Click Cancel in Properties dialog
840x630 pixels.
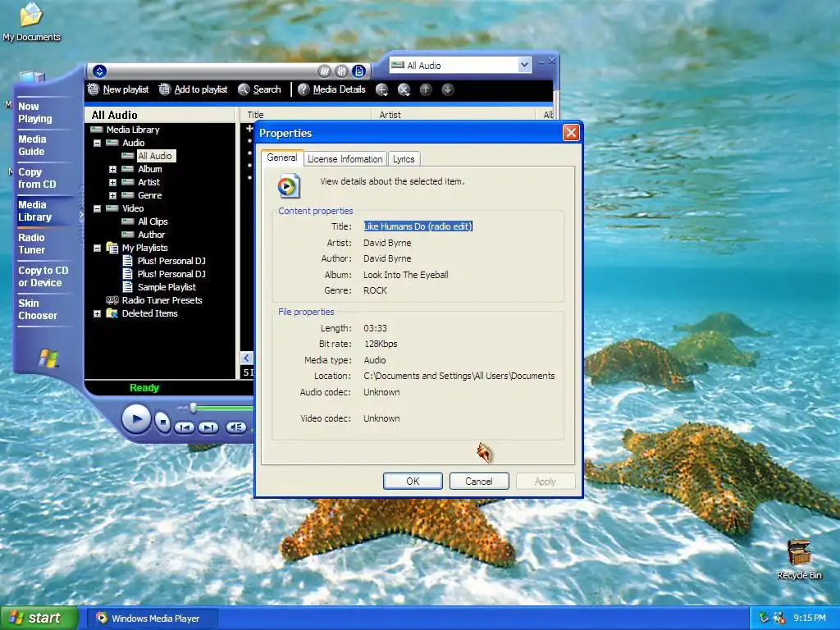(479, 481)
